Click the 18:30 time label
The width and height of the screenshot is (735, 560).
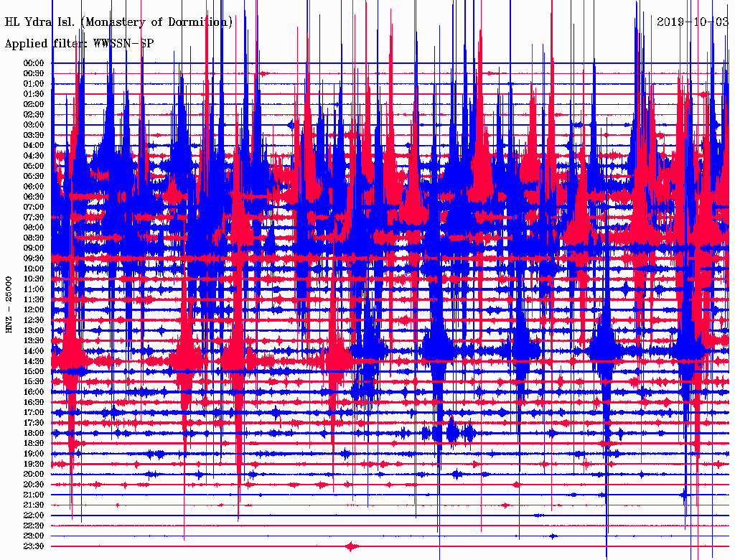(x=34, y=444)
